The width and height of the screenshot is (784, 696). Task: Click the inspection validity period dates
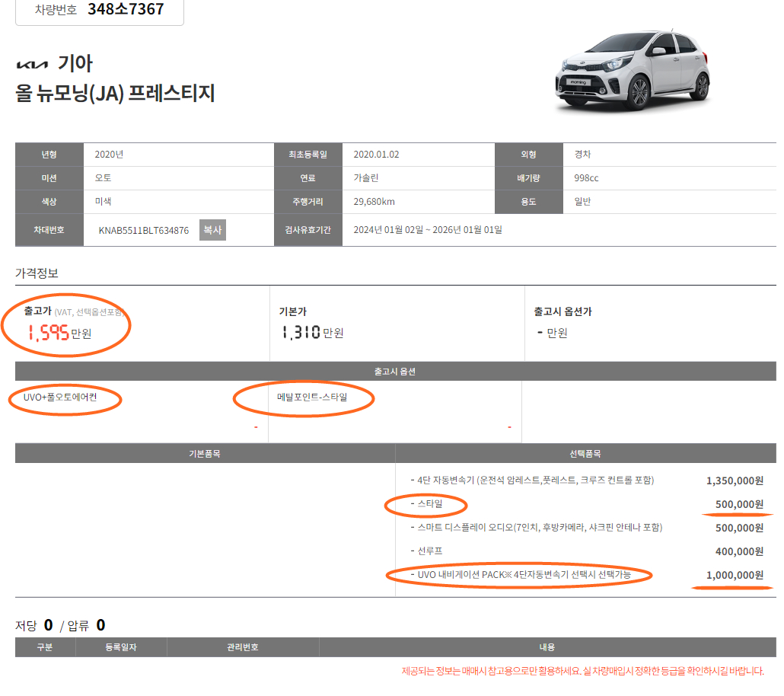(x=428, y=230)
